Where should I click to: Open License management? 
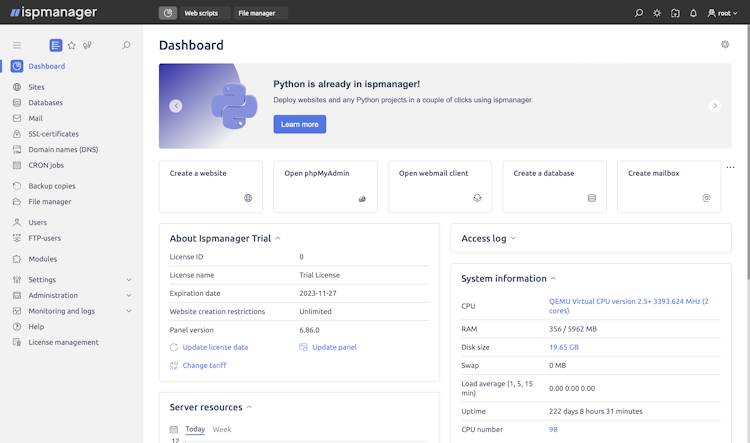[63, 343]
